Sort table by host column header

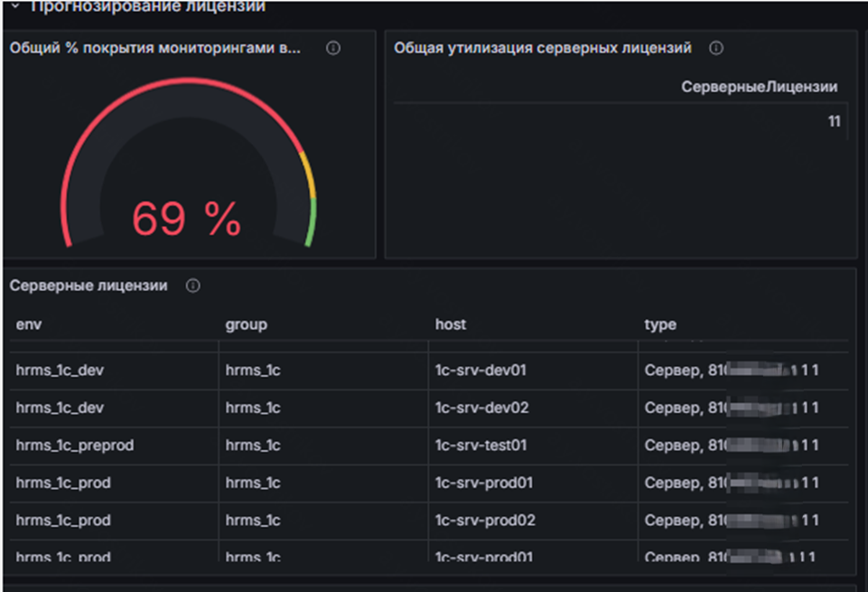(451, 324)
